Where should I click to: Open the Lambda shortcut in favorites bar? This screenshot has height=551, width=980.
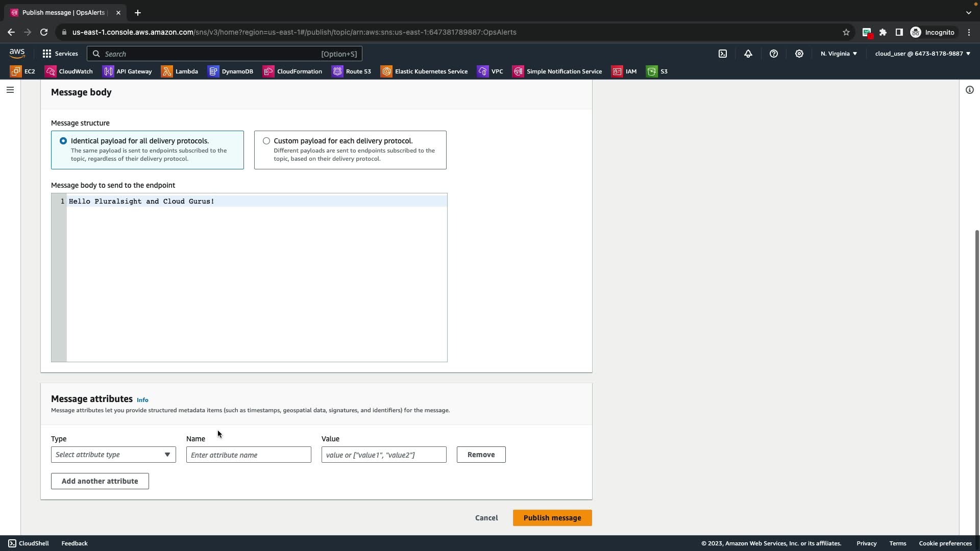[180, 71]
